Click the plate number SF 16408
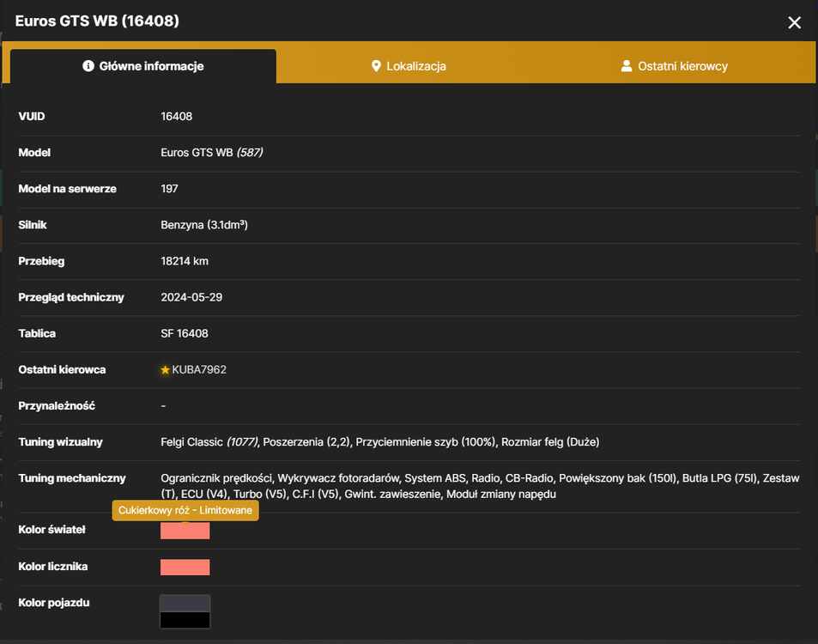This screenshot has width=818, height=644. coord(185,333)
